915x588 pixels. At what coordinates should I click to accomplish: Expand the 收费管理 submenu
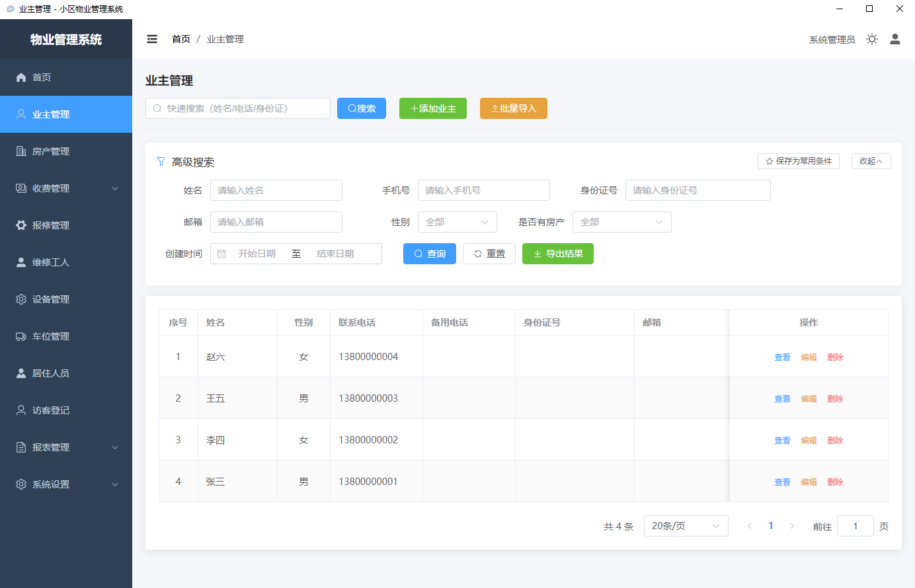(x=66, y=188)
